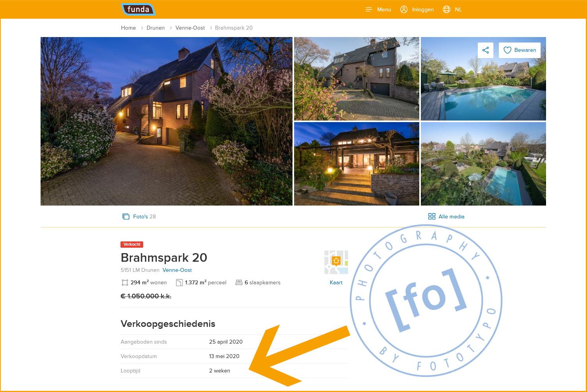This screenshot has width=587, height=392.
Task: Click the Kaart text link
Action: tap(336, 282)
